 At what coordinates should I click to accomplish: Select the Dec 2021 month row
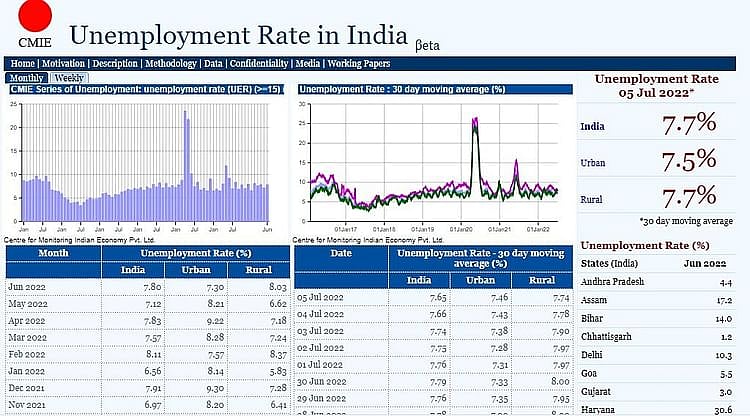click(148, 388)
